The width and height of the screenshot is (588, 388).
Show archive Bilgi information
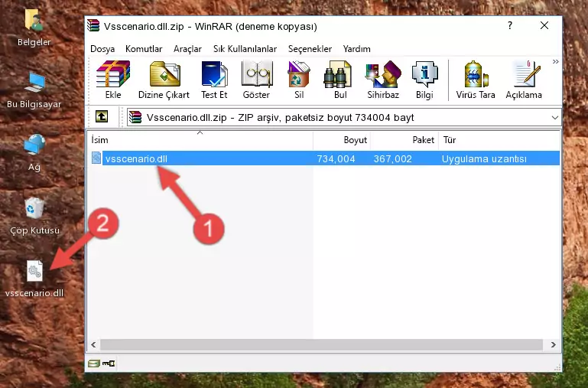(x=424, y=80)
